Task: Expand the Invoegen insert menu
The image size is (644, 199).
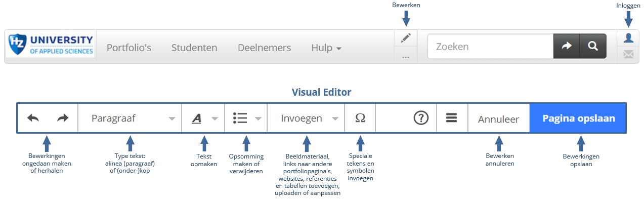Action: pyautogui.click(x=306, y=118)
